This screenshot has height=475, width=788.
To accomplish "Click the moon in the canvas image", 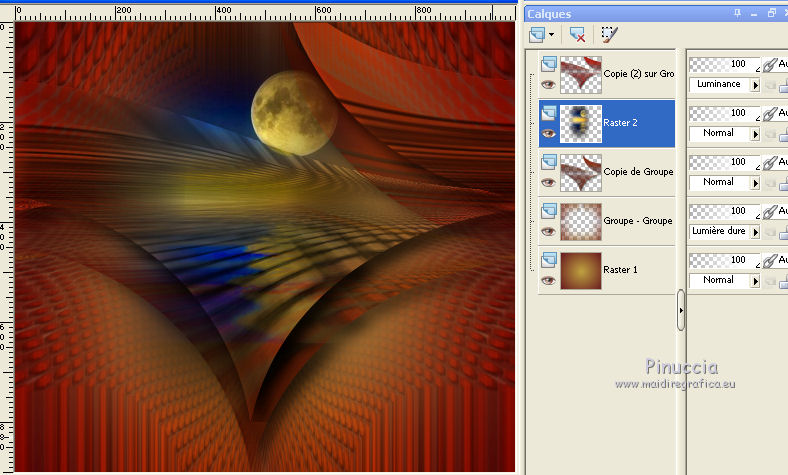I will (293, 113).
